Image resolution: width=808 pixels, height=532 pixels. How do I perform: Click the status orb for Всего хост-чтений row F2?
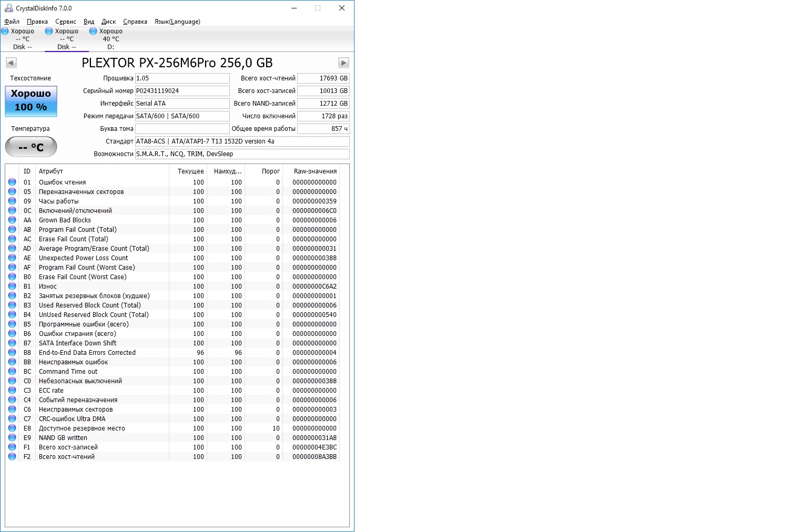[x=12, y=456]
